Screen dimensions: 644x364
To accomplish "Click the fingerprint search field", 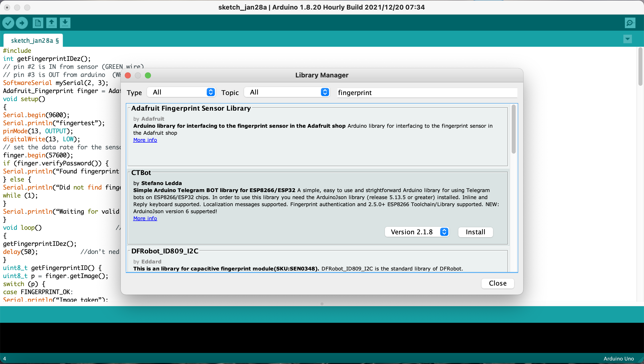I will 427,93.
